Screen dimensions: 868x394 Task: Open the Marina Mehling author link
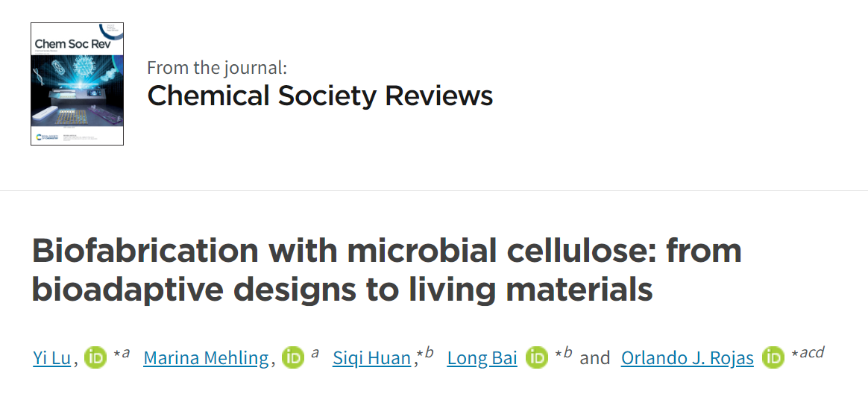pyautogui.click(x=206, y=358)
